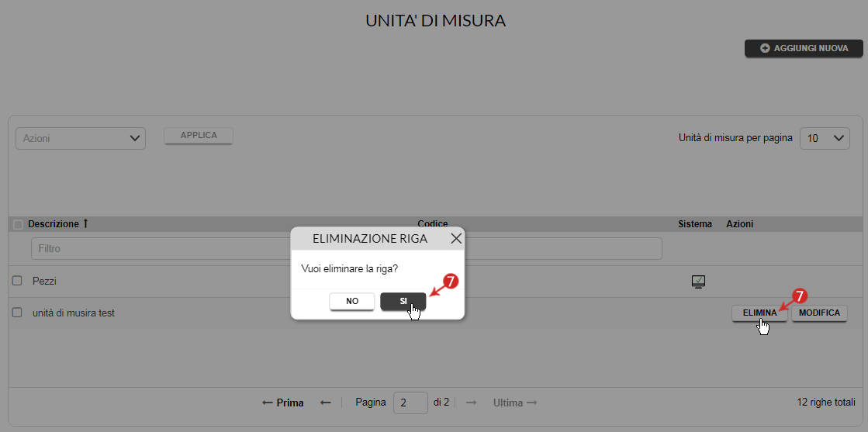
Task: Check the Pezzi row checkbox
Action: [x=17, y=281]
